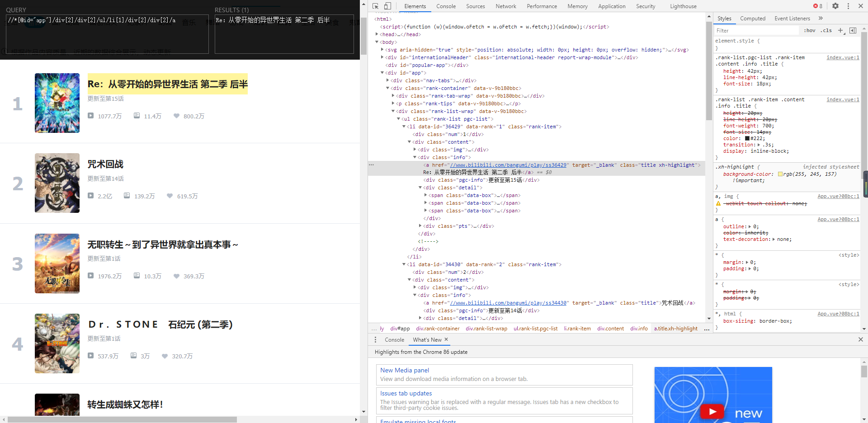Viewport: 868px width, 423px height.
Task: Click the heart icon beside 320.7万
Action: [x=165, y=356]
